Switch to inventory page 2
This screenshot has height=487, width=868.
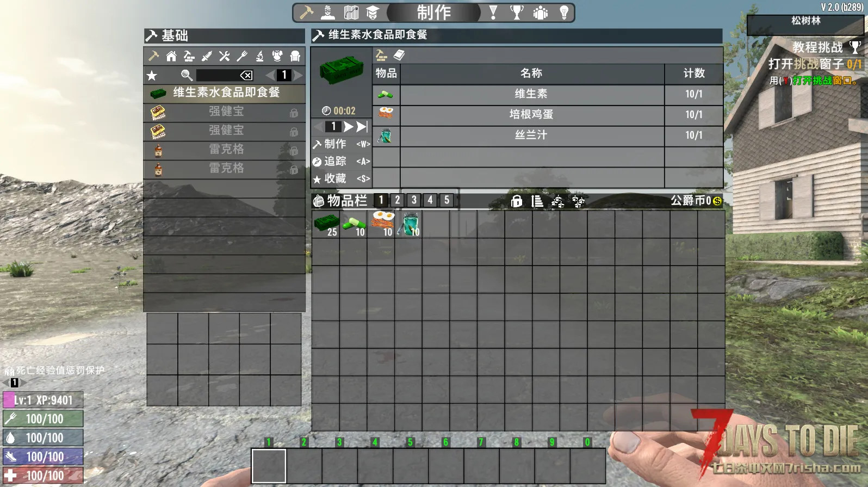pyautogui.click(x=398, y=200)
